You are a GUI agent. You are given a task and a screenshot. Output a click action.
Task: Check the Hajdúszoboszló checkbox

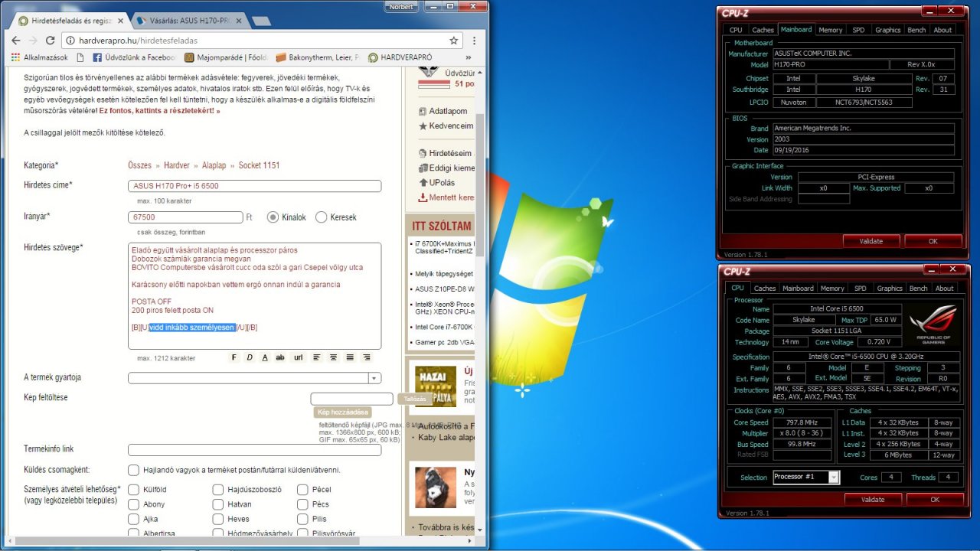pos(218,489)
